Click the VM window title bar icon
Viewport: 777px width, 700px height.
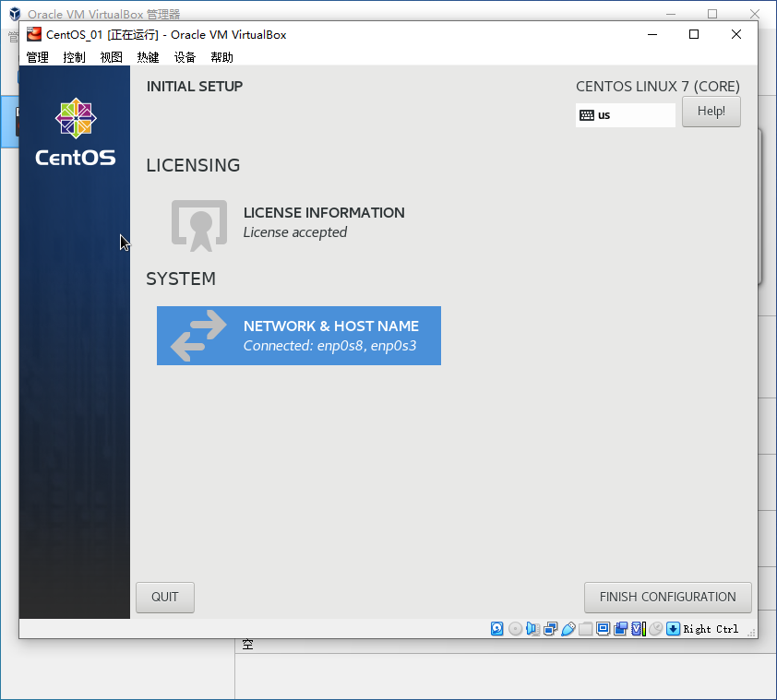[34, 34]
